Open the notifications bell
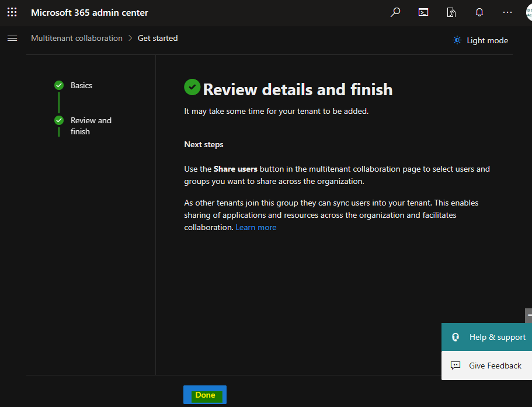The height and width of the screenshot is (407, 532). (x=479, y=12)
